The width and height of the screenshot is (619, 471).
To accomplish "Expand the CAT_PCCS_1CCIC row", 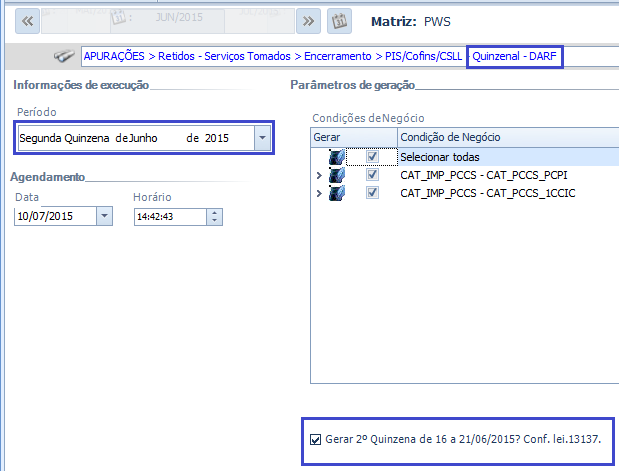I will 319,193.
